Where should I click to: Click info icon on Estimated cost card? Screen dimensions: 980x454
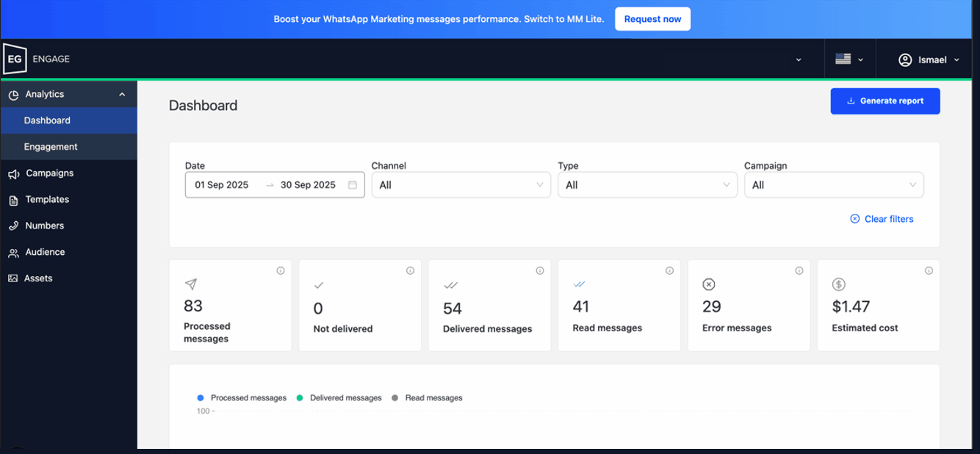(929, 271)
